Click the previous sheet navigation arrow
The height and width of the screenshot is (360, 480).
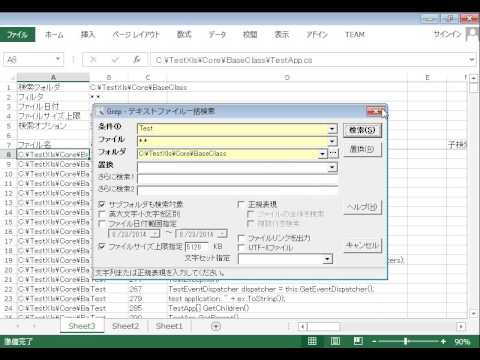tap(18, 326)
